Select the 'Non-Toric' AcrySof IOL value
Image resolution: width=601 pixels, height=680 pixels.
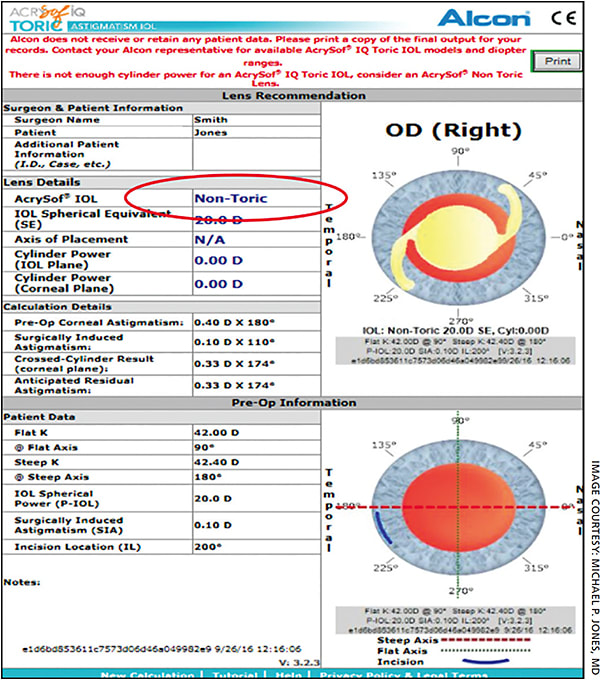[x=231, y=199]
